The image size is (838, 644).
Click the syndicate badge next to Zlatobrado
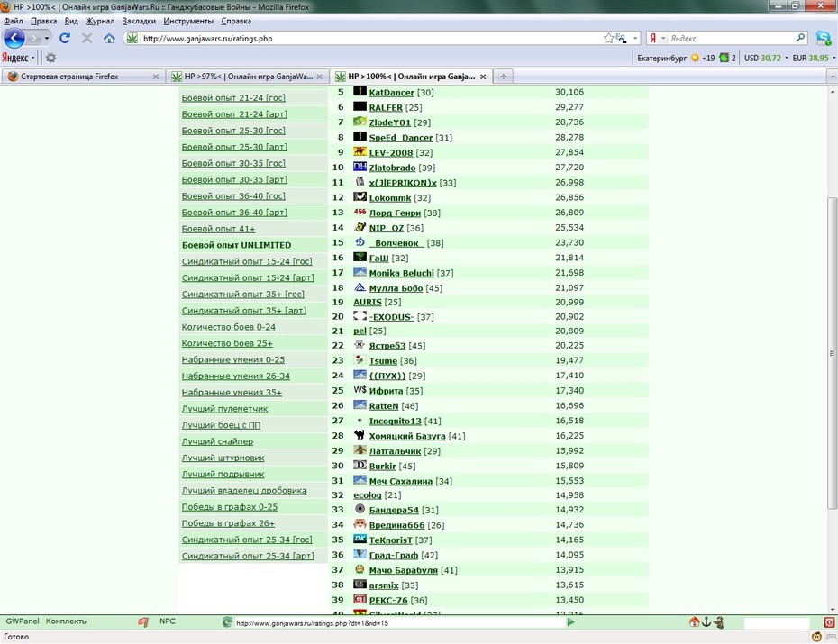pyautogui.click(x=360, y=168)
